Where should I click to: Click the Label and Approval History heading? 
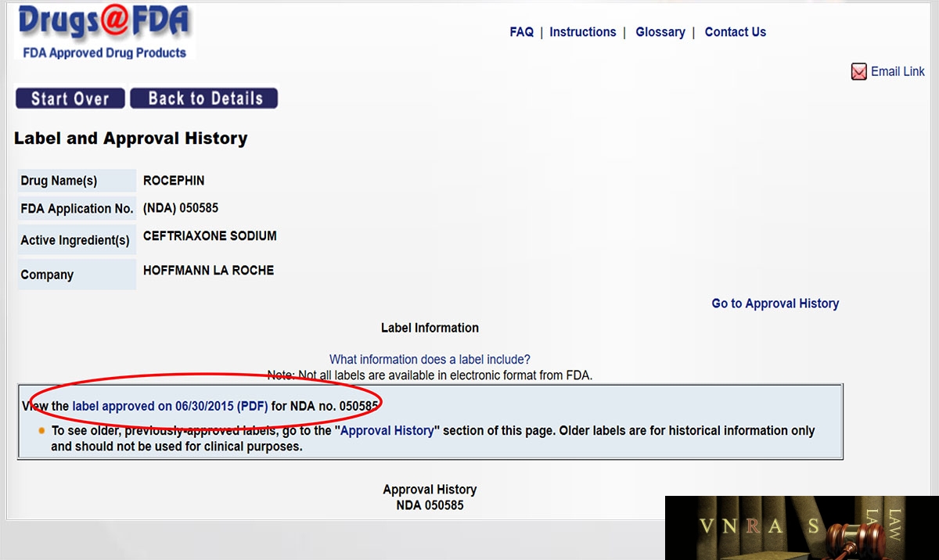pos(131,138)
